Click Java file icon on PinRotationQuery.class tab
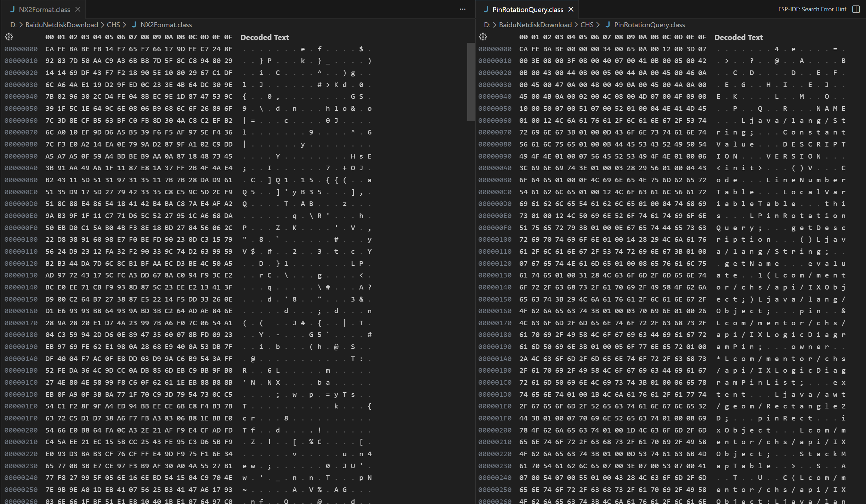 486,10
